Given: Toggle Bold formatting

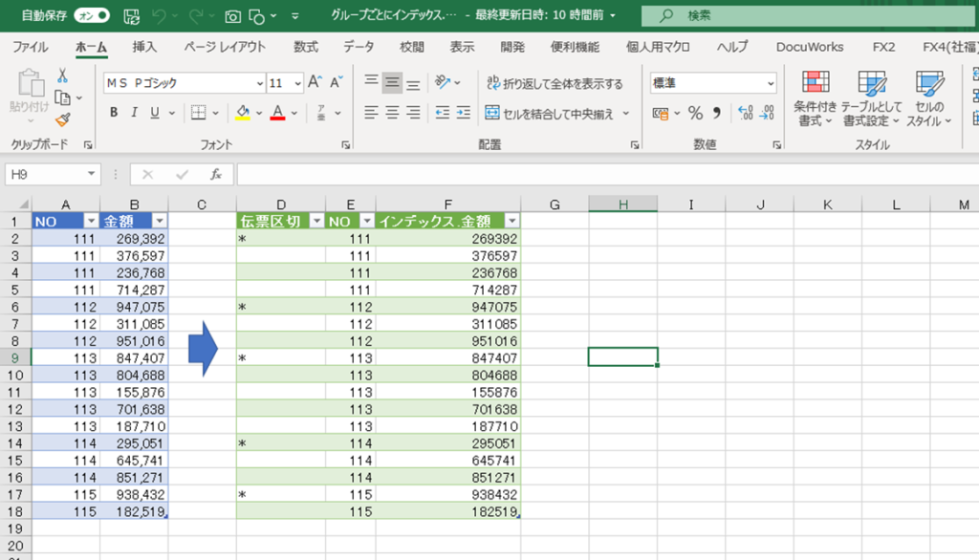Looking at the screenshot, I should tap(114, 113).
